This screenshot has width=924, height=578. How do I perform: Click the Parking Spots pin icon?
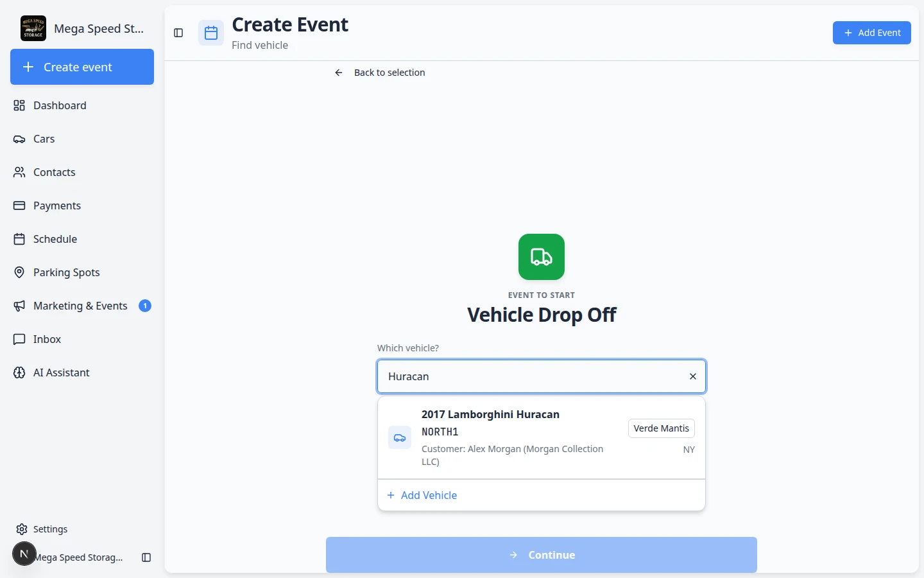[x=19, y=272]
